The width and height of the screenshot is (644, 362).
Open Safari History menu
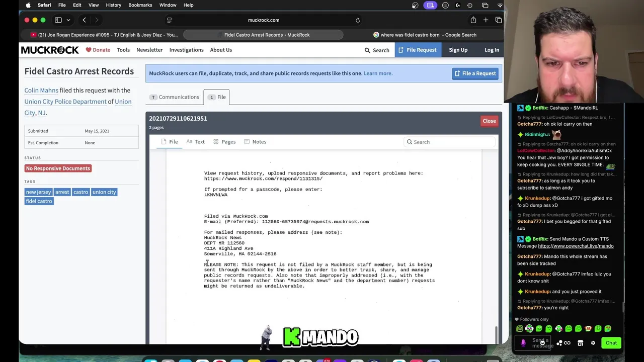(113, 5)
